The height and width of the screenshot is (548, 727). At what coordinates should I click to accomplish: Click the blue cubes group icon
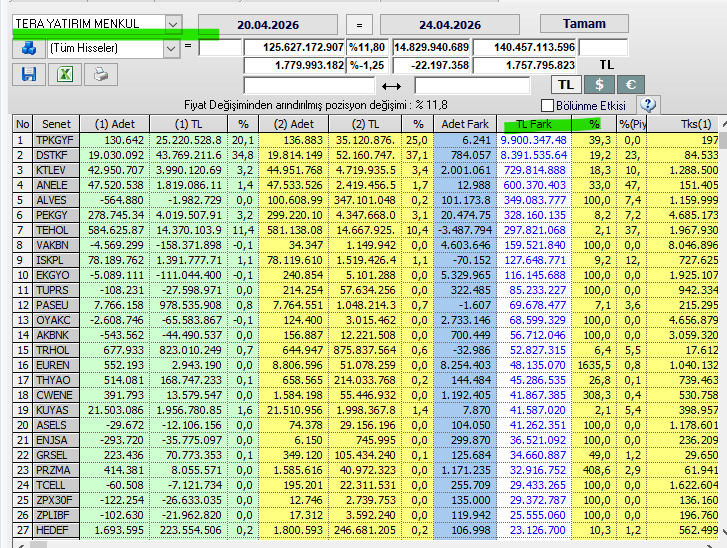click(29, 48)
